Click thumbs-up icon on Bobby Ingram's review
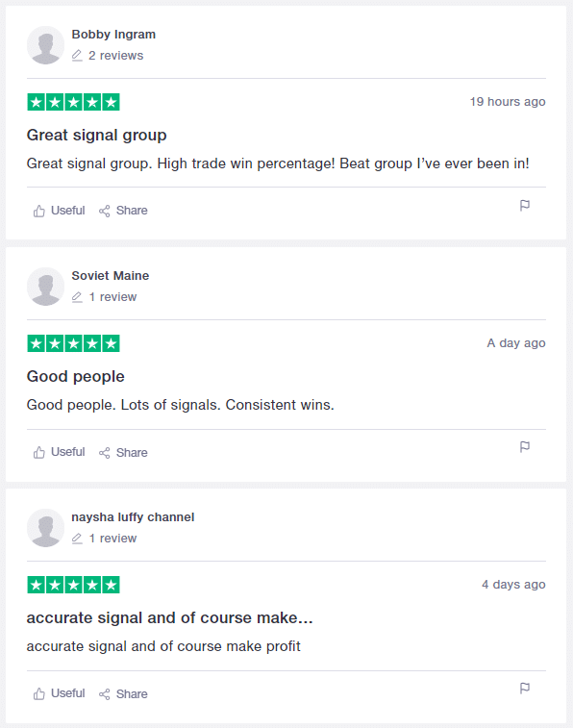 (x=39, y=211)
